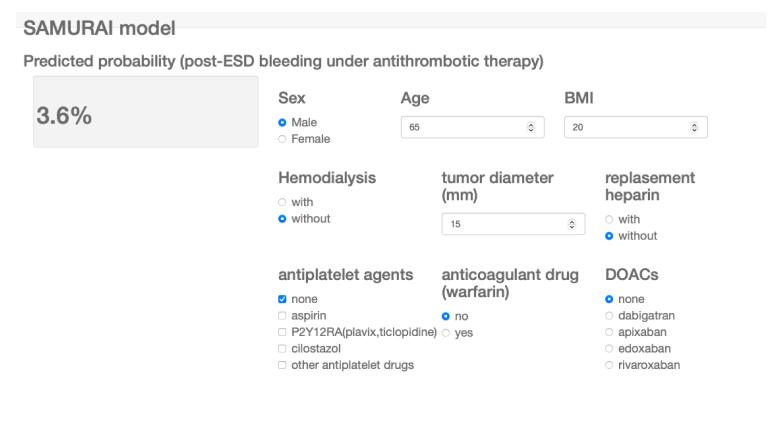This screenshot has height=440, width=780.
Task: Select the Female sex option
Action: (283, 139)
